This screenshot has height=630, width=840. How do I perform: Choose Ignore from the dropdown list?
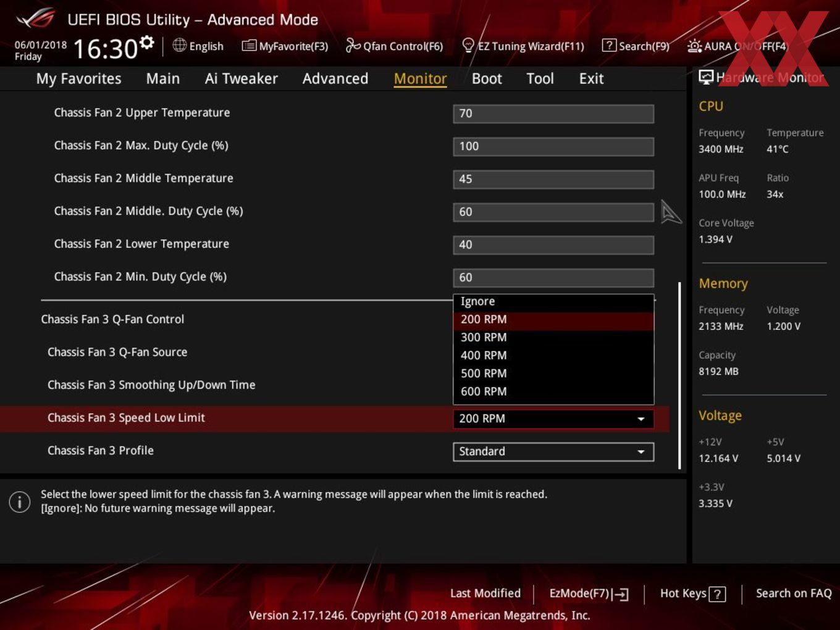553,301
